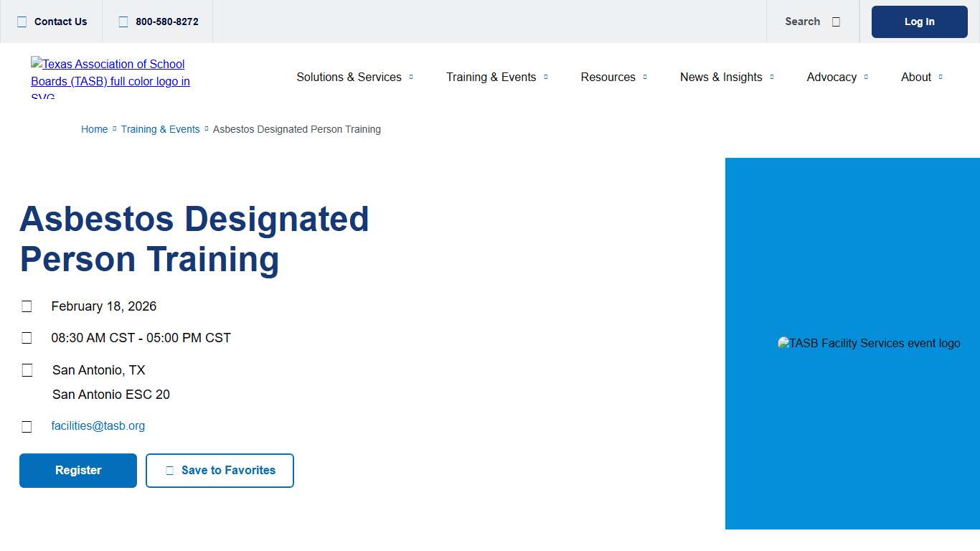980x551 pixels.
Task: Click the facilities@tasb.org email link
Action: click(x=98, y=425)
